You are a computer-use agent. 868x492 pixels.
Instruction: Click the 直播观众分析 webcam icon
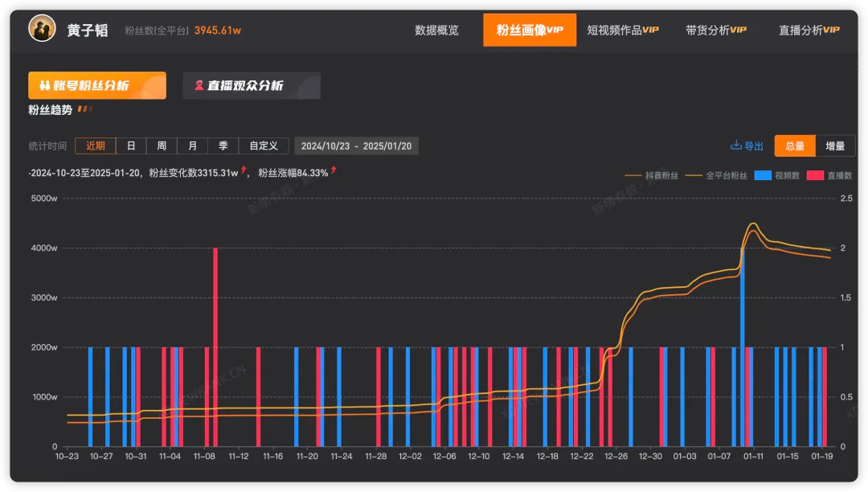coord(199,86)
